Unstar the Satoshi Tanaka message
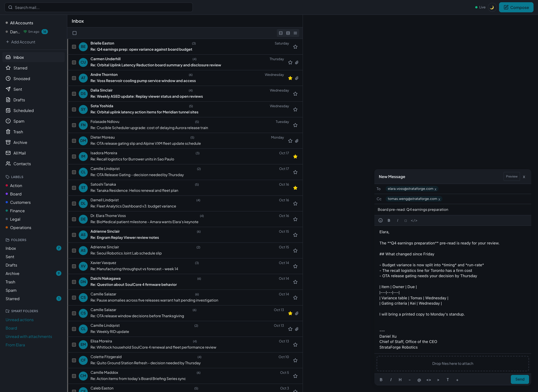This screenshot has width=538, height=392. pos(295,188)
